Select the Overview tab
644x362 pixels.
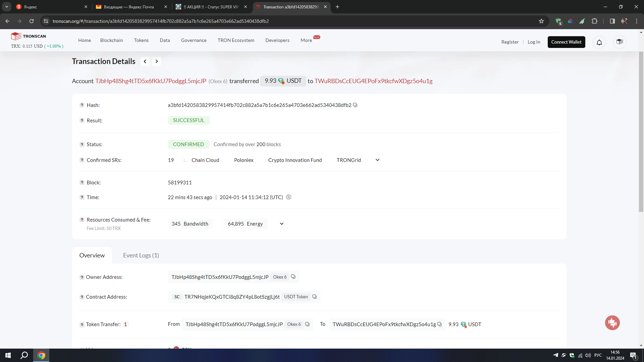[92, 255]
